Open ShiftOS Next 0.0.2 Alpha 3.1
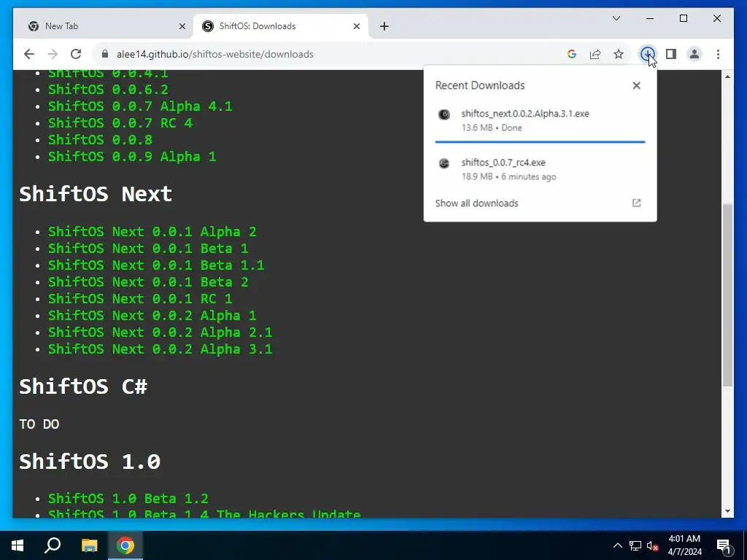 click(x=160, y=349)
